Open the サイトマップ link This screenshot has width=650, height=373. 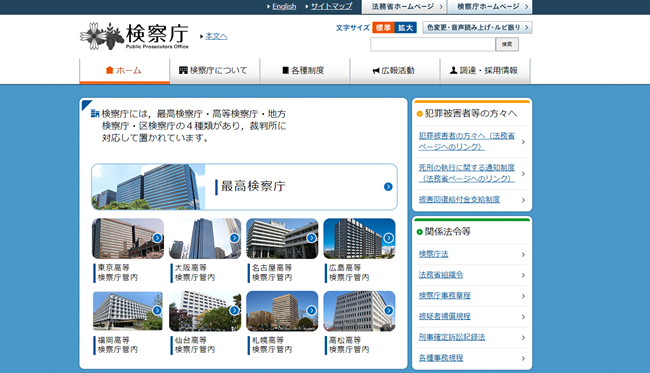click(x=331, y=6)
